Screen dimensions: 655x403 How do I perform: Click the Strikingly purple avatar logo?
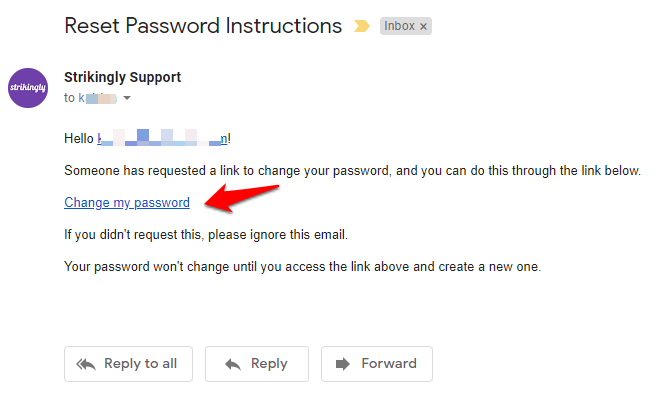tap(28, 88)
